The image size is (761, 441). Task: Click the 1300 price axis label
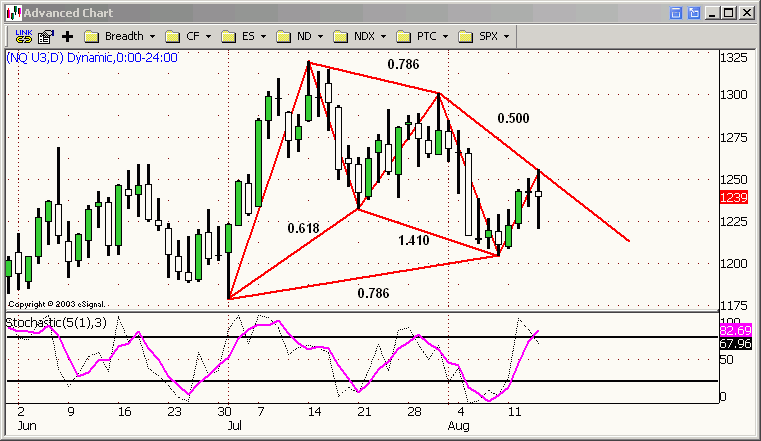pos(734,95)
